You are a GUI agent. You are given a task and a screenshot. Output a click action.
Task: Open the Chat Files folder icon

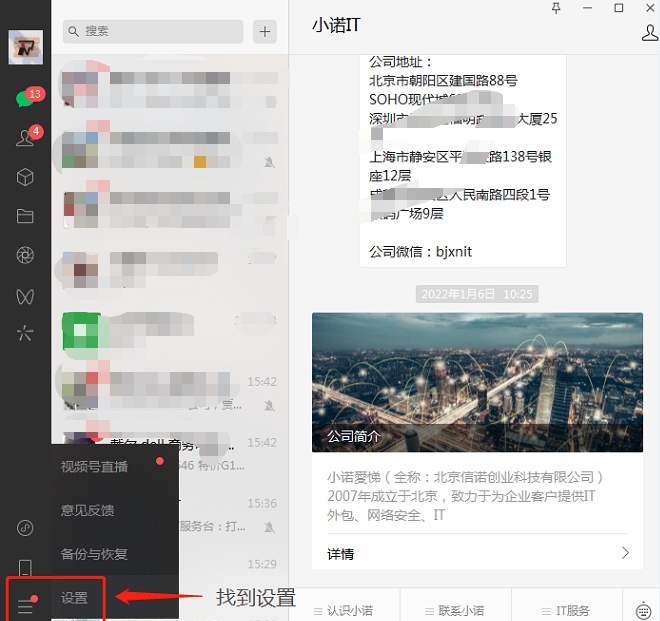click(x=25, y=216)
